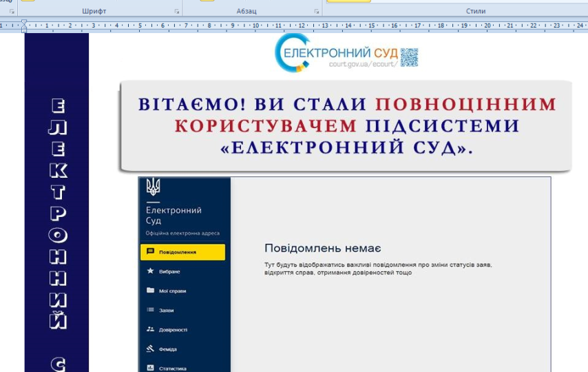Click the horizontal ruler at mark 10
This screenshot has height=372, width=588.
(255, 25)
